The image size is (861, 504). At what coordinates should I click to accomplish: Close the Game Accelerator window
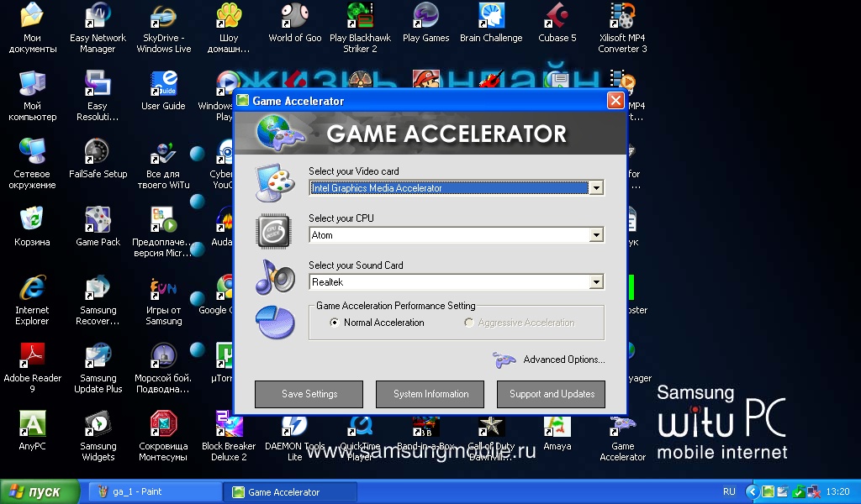click(x=615, y=100)
